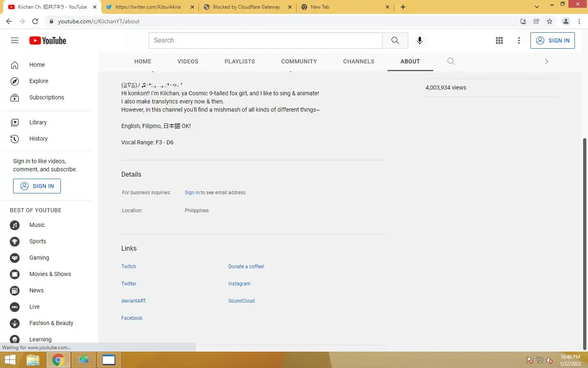Screen dimensions: 588x368
Task: Browse Movies & Shows category
Action: click(x=50, y=274)
